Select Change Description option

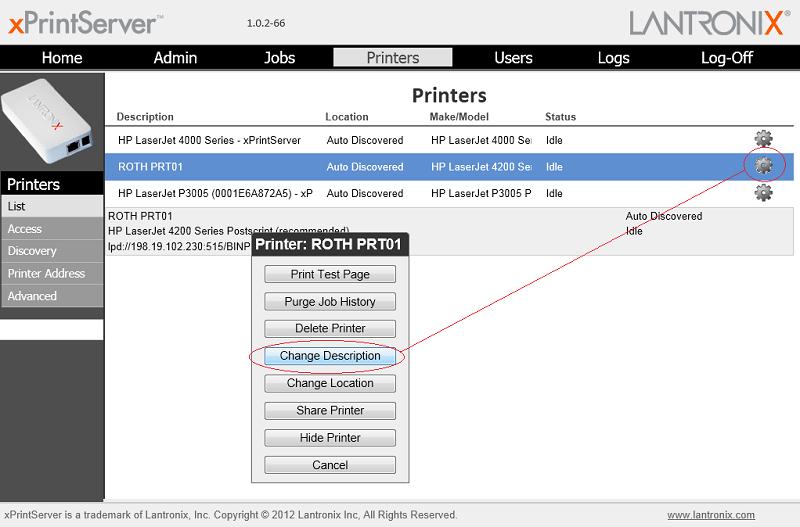[x=330, y=356]
